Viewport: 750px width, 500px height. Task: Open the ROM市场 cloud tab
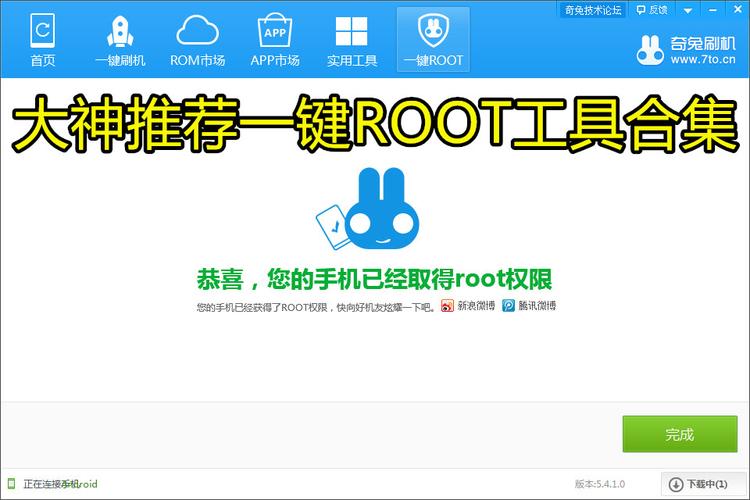[198, 40]
